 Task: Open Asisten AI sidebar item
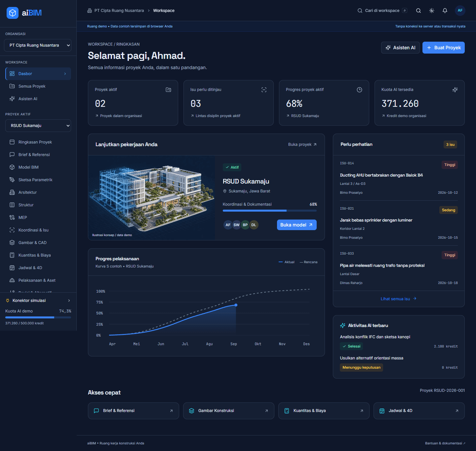[x=38, y=99]
